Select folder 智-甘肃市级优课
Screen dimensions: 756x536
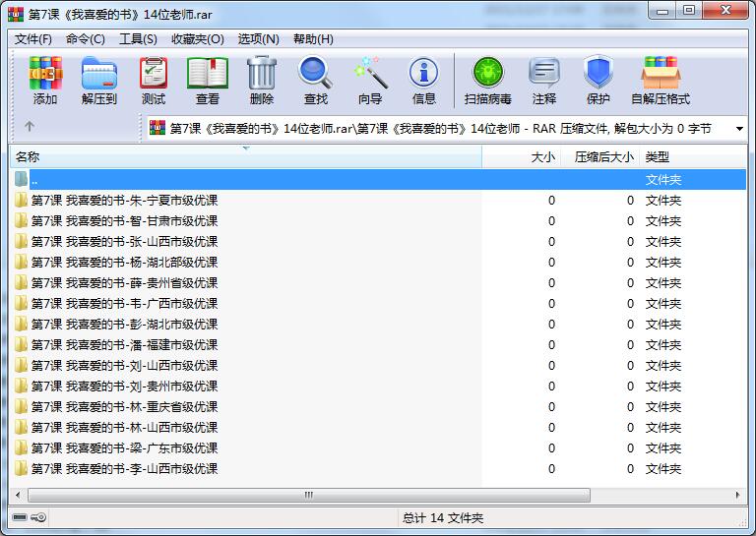coord(124,220)
